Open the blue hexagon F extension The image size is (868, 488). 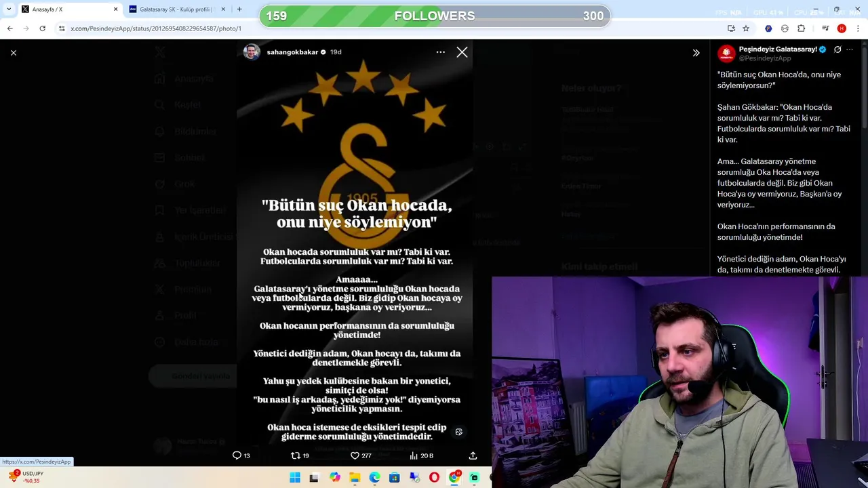(x=768, y=28)
